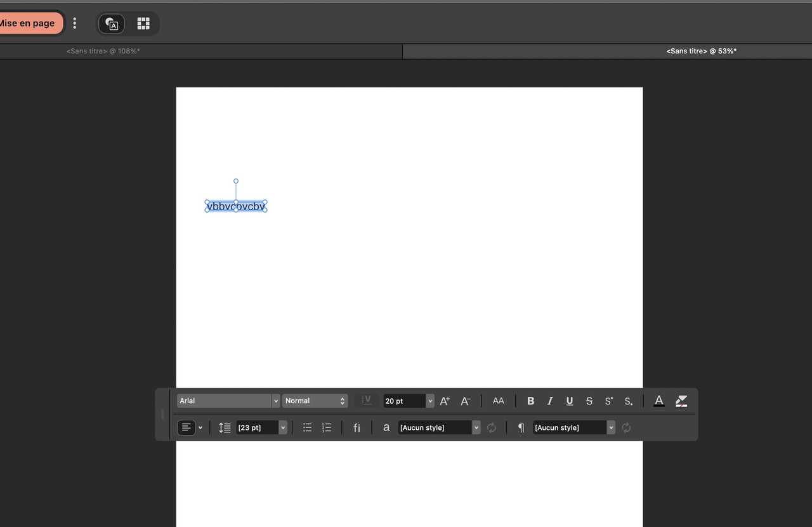Toggle subscript formatting

pyautogui.click(x=628, y=401)
